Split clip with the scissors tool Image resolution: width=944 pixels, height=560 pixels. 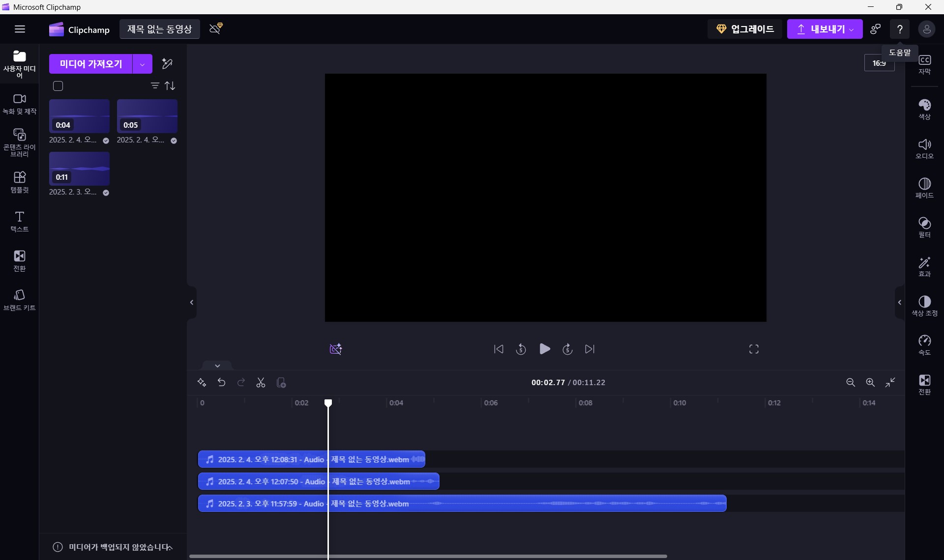[x=261, y=383]
